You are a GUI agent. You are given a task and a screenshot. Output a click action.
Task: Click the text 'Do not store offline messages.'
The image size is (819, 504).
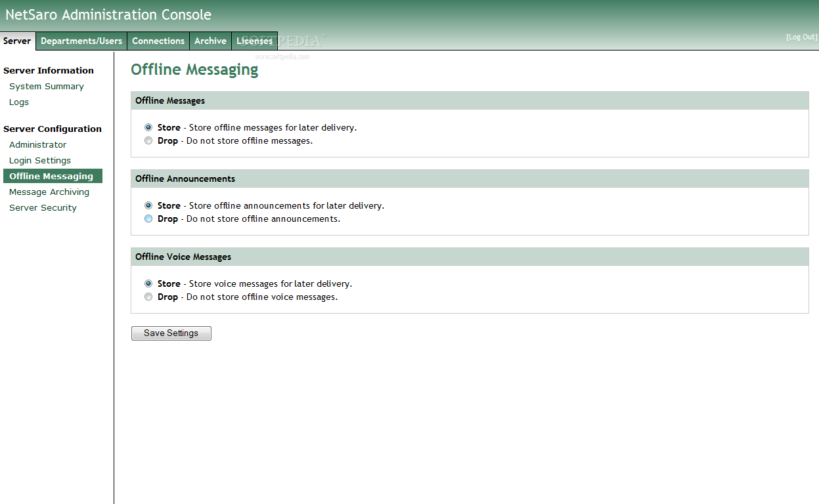tap(250, 140)
